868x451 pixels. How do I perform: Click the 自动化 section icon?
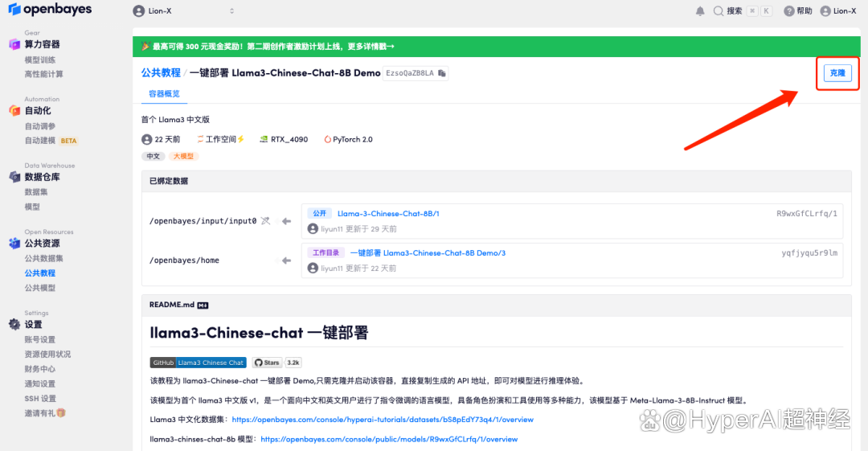14,111
